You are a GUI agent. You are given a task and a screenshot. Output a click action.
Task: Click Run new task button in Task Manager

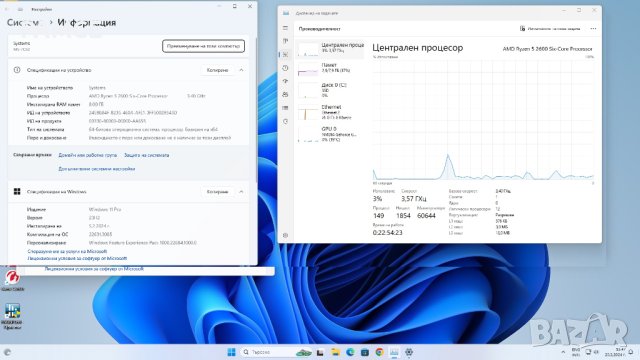click(549, 29)
